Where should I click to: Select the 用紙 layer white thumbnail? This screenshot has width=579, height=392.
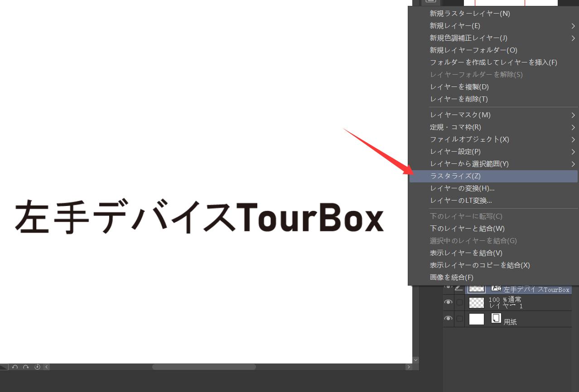tap(476, 319)
